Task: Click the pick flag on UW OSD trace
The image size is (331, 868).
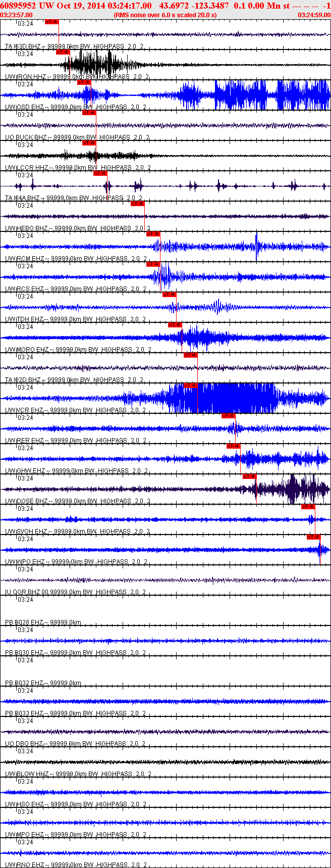Action: tap(84, 82)
